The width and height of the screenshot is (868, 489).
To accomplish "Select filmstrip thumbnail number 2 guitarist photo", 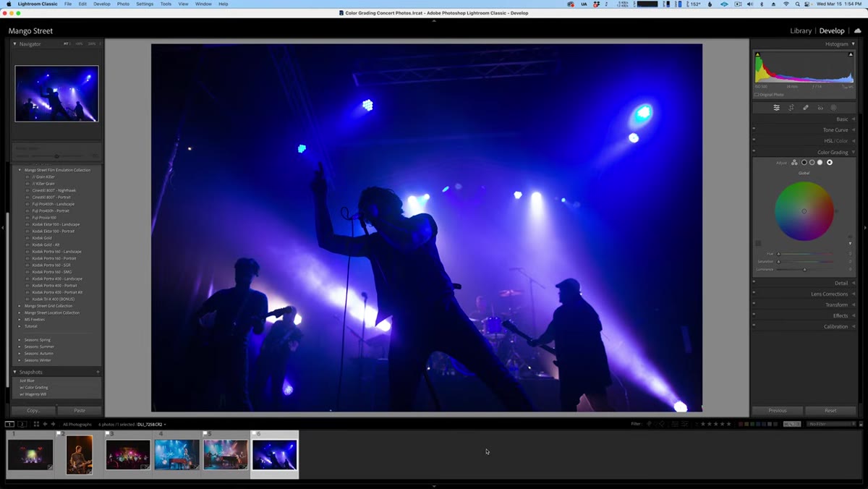I will coord(80,454).
